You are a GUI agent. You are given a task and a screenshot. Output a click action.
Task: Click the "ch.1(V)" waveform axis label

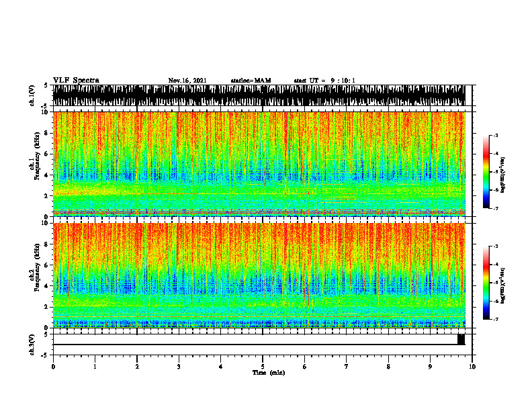(x=32, y=95)
